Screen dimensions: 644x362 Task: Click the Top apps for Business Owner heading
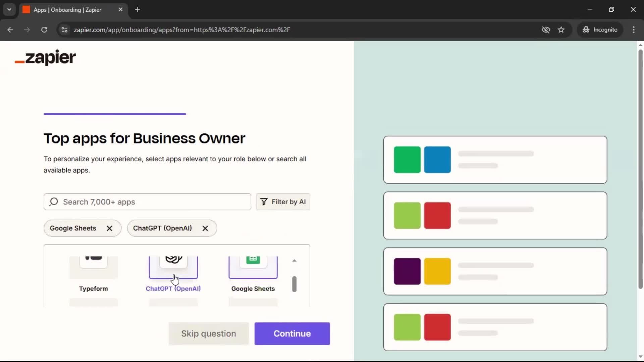point(144,138)
